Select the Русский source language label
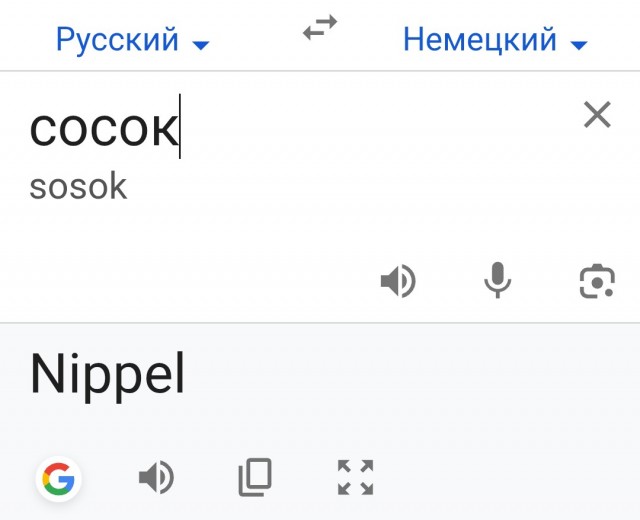The height and width of the screenshot is (520, 640). tap(117, 40)
